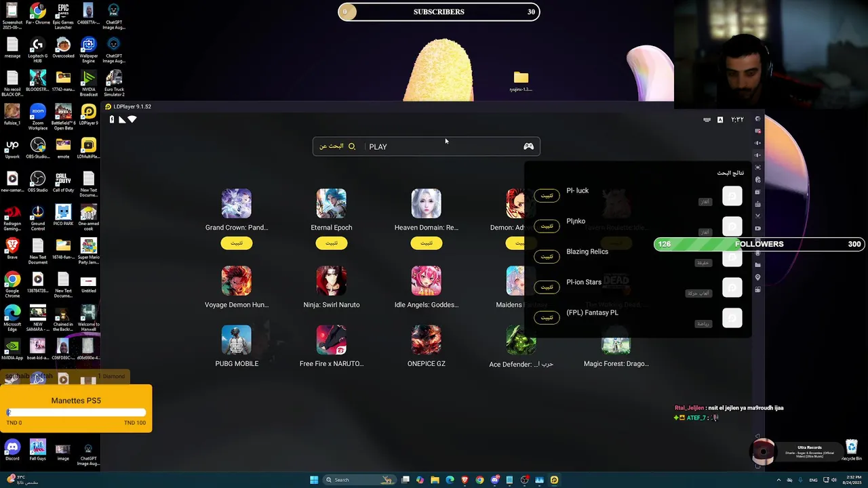Select the Pl- luck result thumbnail
The height and width of the screenshot is (488, 868).
point(732,196)
